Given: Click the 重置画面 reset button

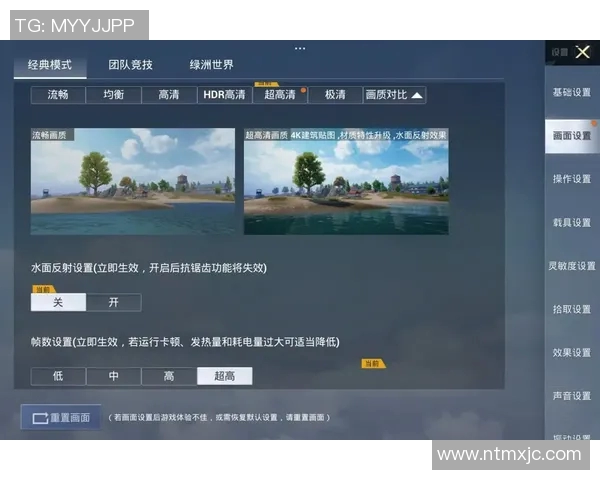Looking at the screenshot, I should [61, 418].
